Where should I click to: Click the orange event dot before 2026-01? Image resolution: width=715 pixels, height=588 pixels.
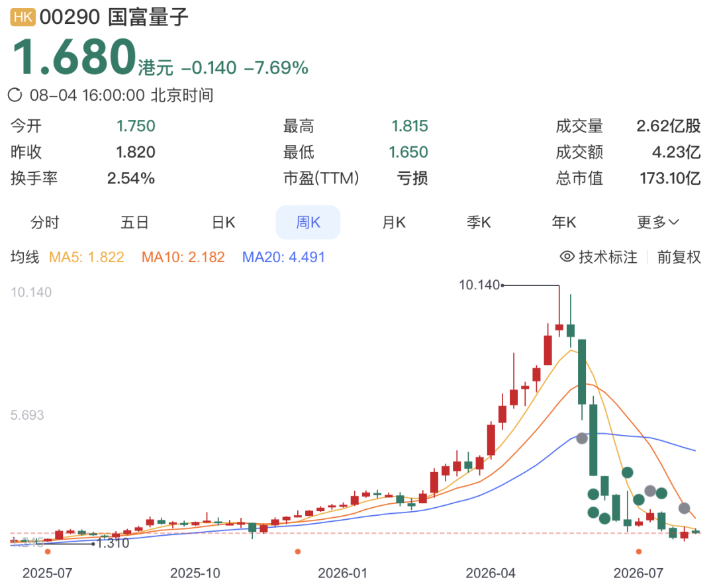pos(298,552)
